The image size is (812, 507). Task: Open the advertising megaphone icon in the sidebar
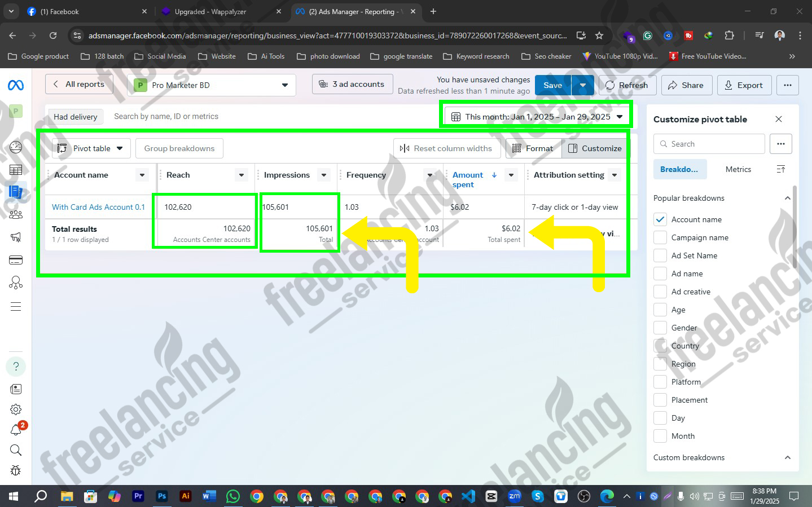[16, 237]
